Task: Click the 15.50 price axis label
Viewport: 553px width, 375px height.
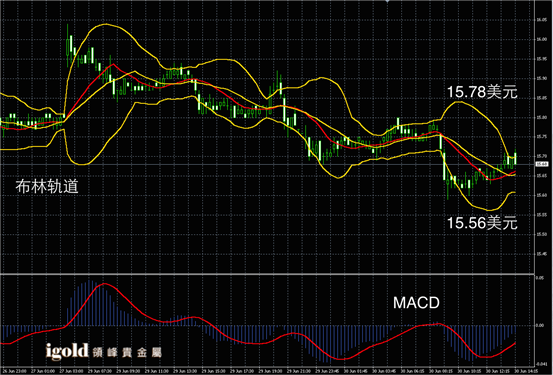Action: tap(541, 234)
